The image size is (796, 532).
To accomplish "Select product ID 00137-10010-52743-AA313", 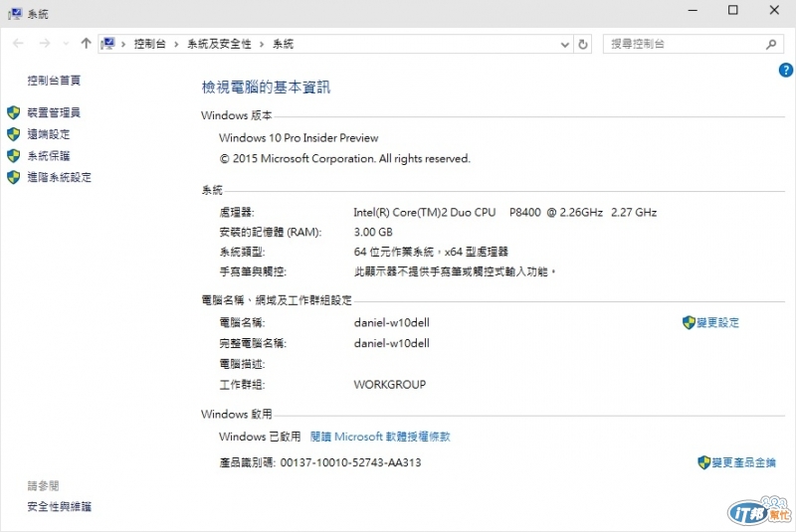I will [351, 462].
